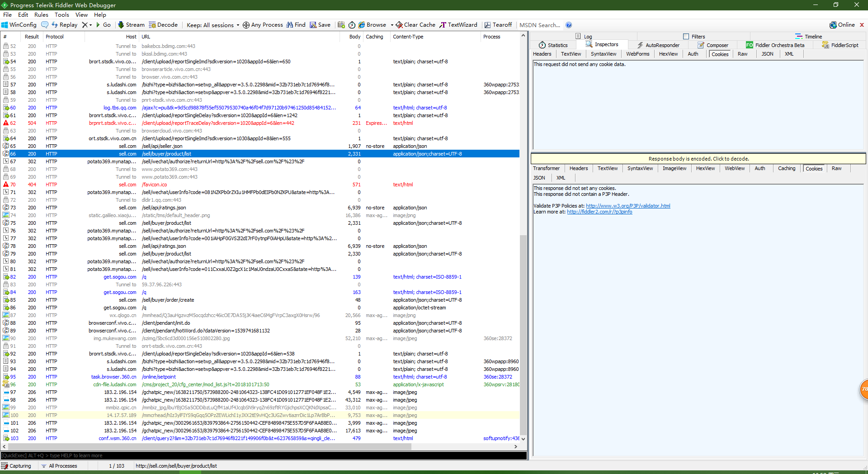Viewport: 868px width, 474px height.
Task: Sort by Content-Type column header
Action: 434,37
